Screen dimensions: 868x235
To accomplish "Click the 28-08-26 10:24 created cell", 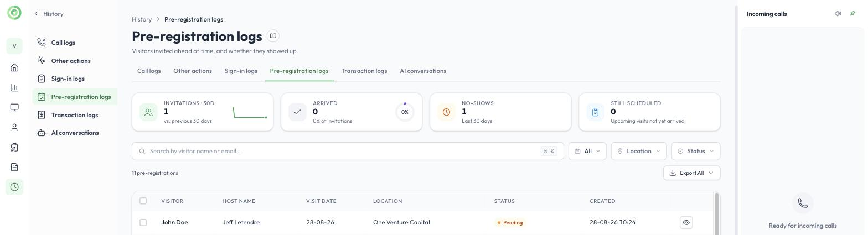I will (x=612, y=222).
